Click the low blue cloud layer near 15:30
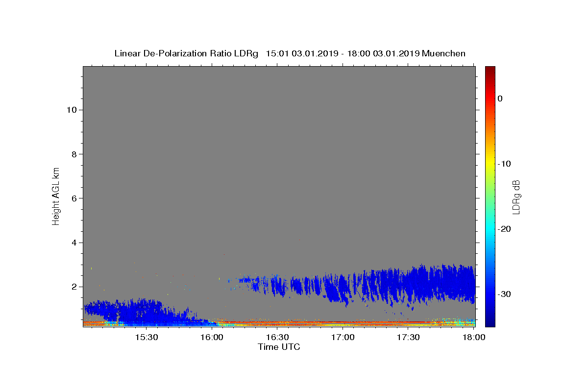 coord(146,311)
